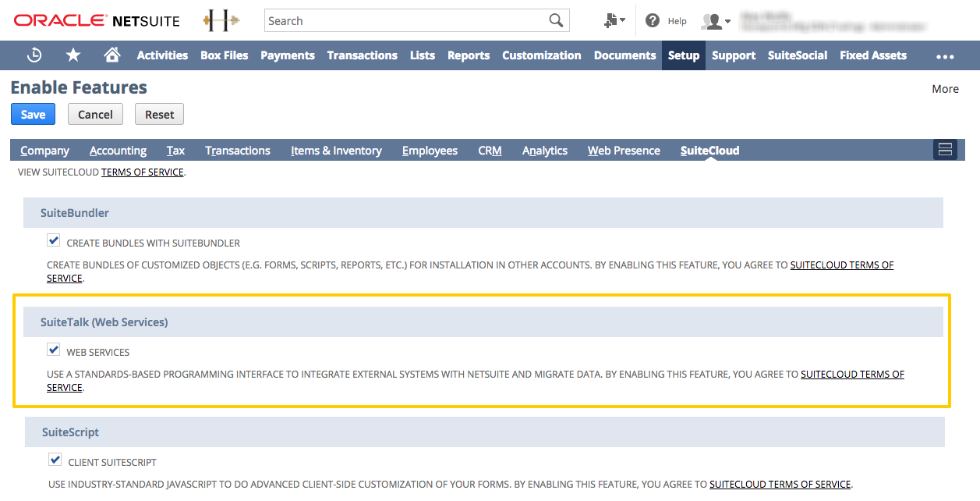980x501 pixels.
Task: Click into the global Search field
Action: click(404, 21)
